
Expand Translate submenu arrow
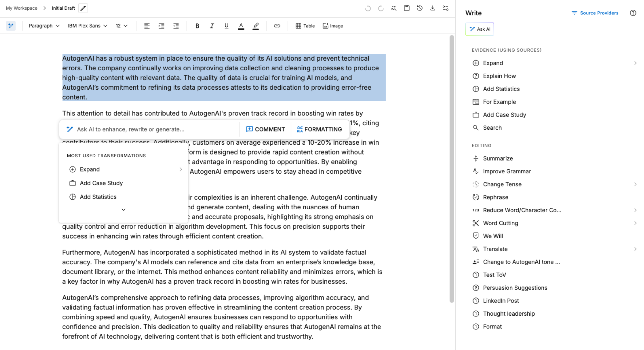coord(635,249)
